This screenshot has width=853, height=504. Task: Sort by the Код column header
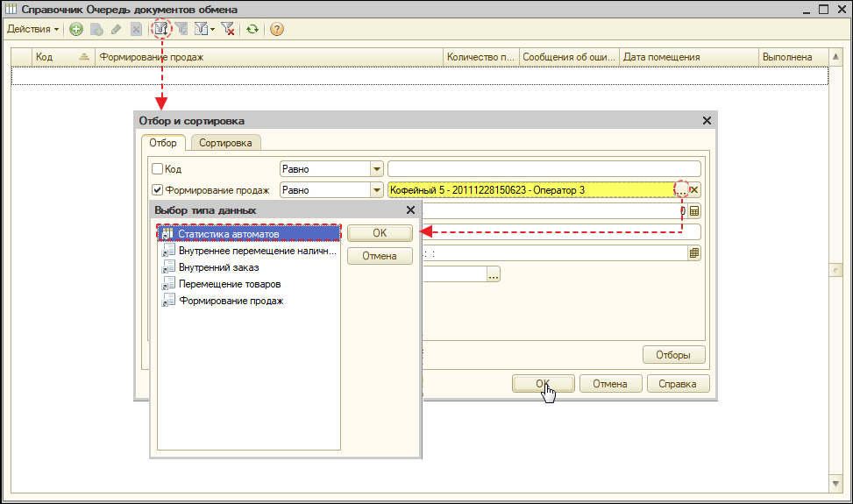[x=64, y=57]
